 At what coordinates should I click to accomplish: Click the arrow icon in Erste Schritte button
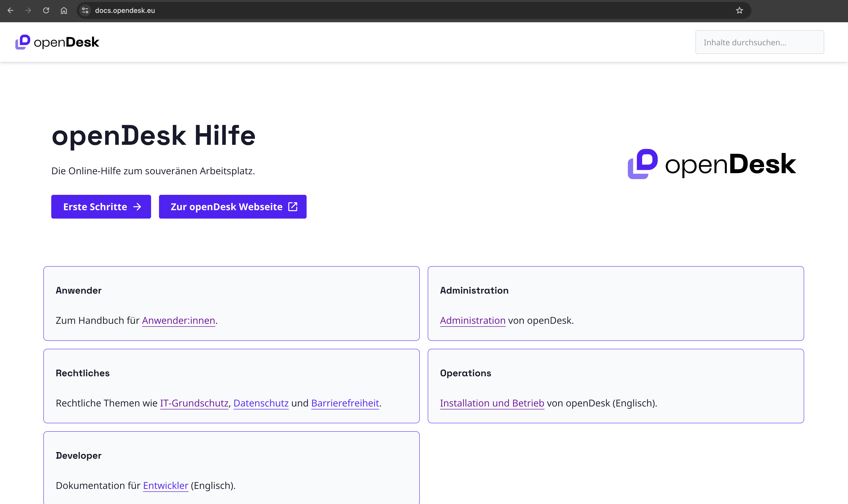point(137,206)
